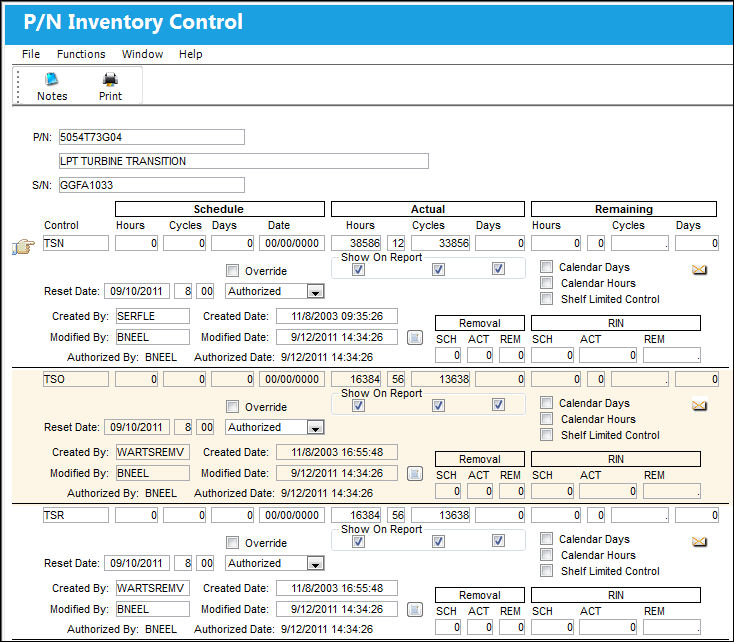Click TSN actual hours field 38586
This screenshot has height=642, width=734.
tap(356, 244)
